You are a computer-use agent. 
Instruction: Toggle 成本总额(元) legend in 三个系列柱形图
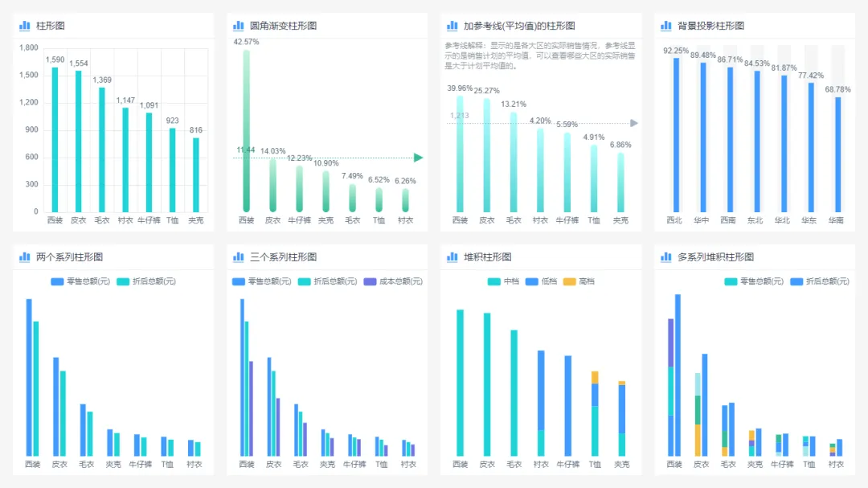pos(393,281)
